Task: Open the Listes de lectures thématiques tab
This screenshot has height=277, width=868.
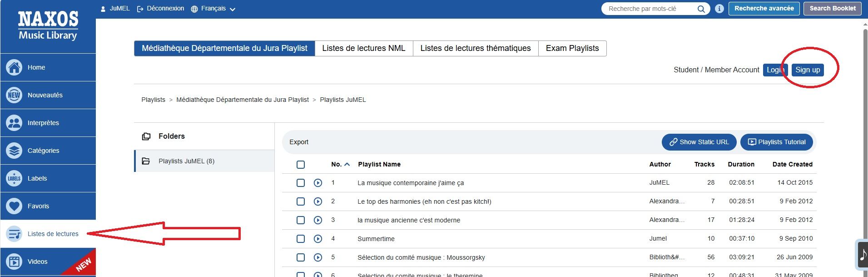Action: [x=476, y=48]
